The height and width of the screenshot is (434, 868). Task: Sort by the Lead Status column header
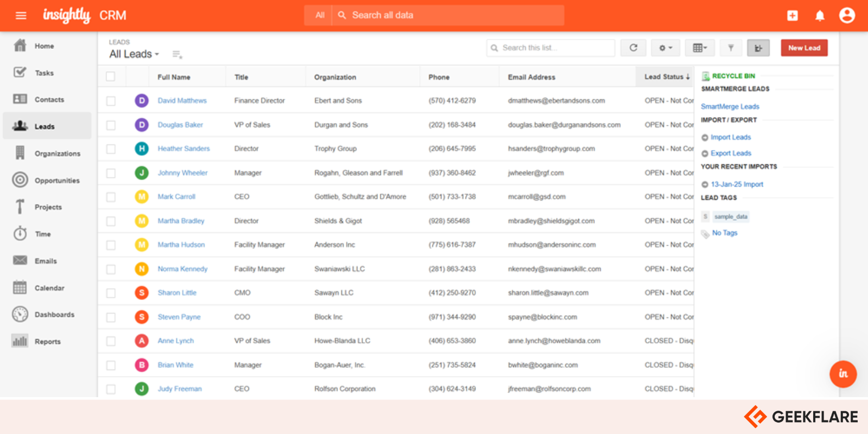pos(665,77)
